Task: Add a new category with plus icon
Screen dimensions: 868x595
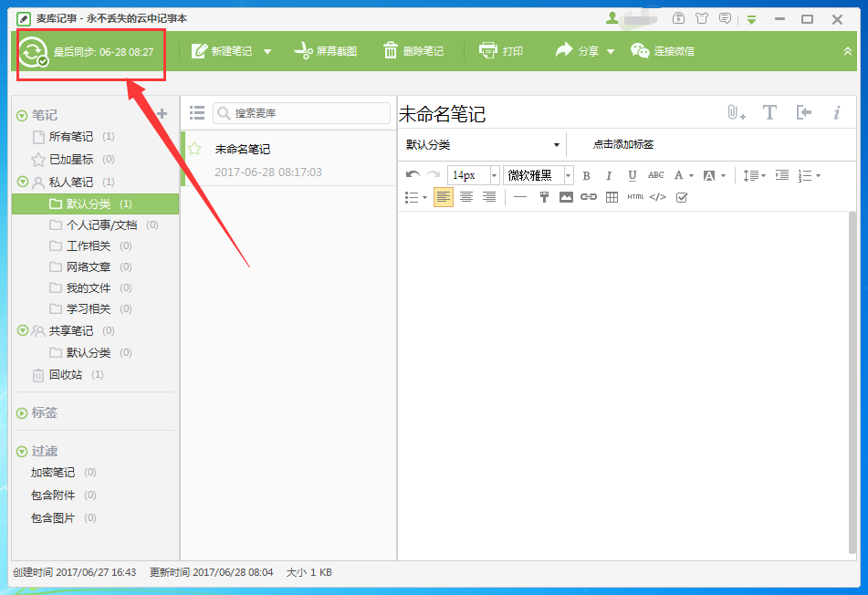Action: [x=162, y=114]
